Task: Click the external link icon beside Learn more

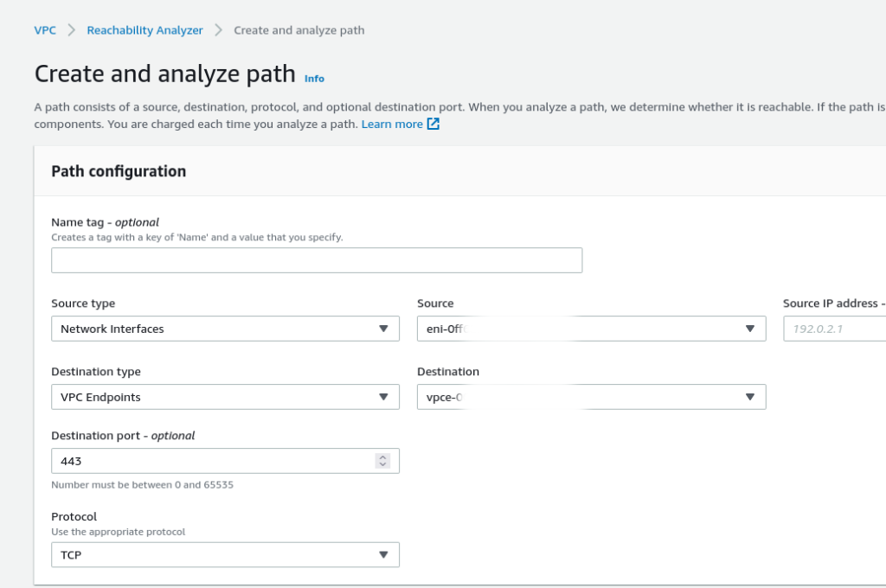Action: pyautogui.click(x=433, y=124)
